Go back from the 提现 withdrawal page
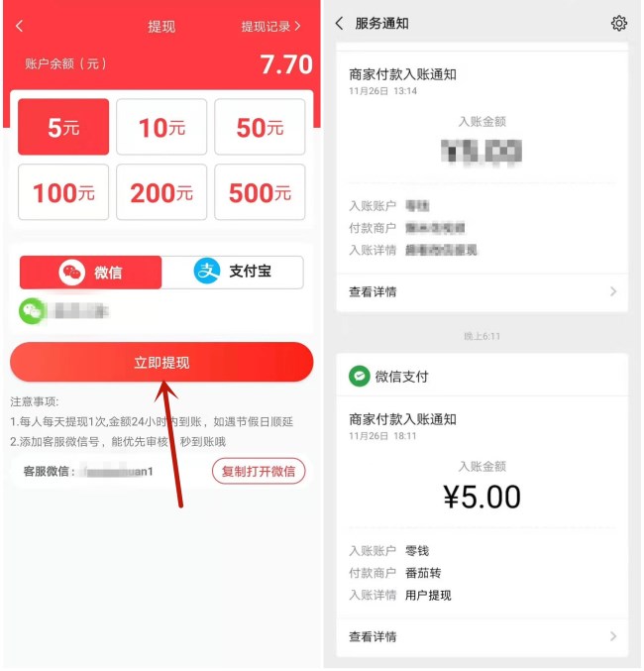This screenshot has height=671, width=644. tap(19, 26)
